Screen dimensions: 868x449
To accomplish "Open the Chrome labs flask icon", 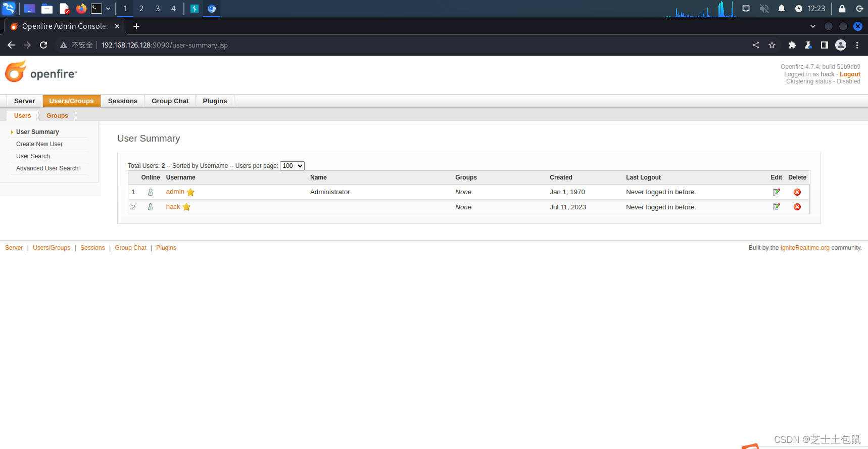I will [x=808, y=45].
